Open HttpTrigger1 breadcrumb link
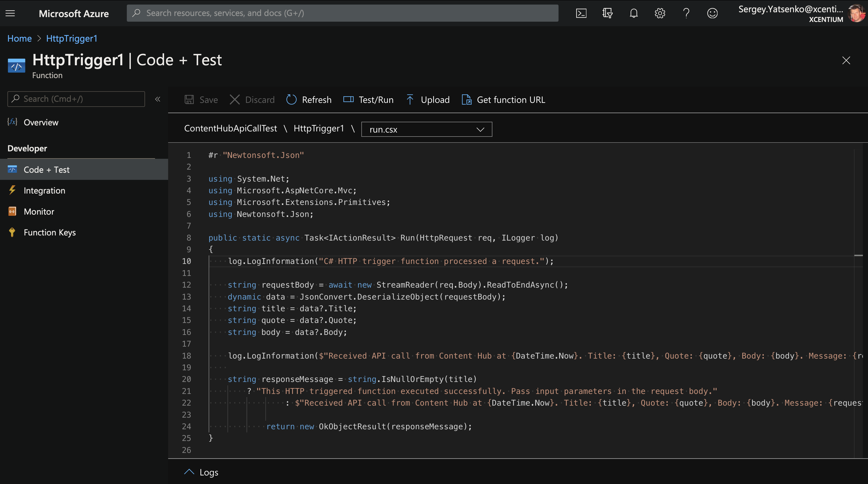The image size is (868, 484). 72,38
